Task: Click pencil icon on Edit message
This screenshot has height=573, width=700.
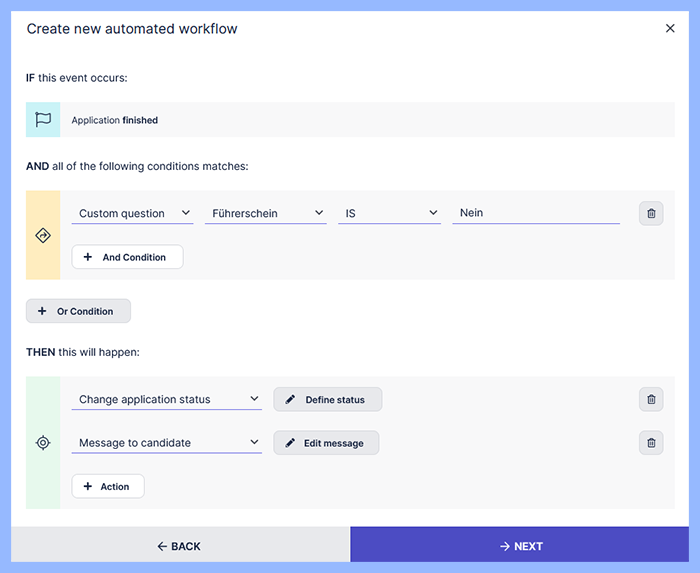Action: pos(290,443)
